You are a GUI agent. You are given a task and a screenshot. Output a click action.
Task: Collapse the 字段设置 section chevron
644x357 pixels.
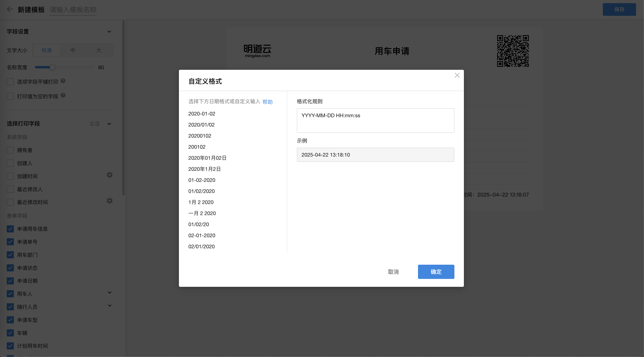(x=109, y=31)
